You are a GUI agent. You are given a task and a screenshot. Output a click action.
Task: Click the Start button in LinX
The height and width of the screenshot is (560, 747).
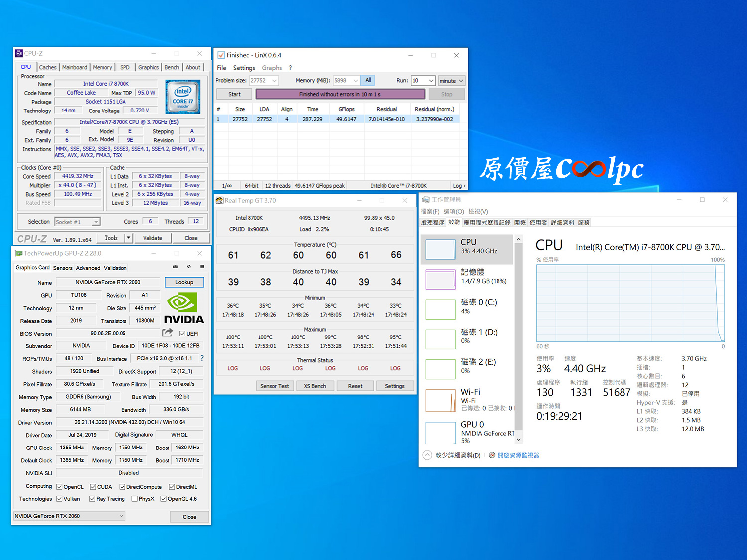pyautogui.click(x=234, y=94)
